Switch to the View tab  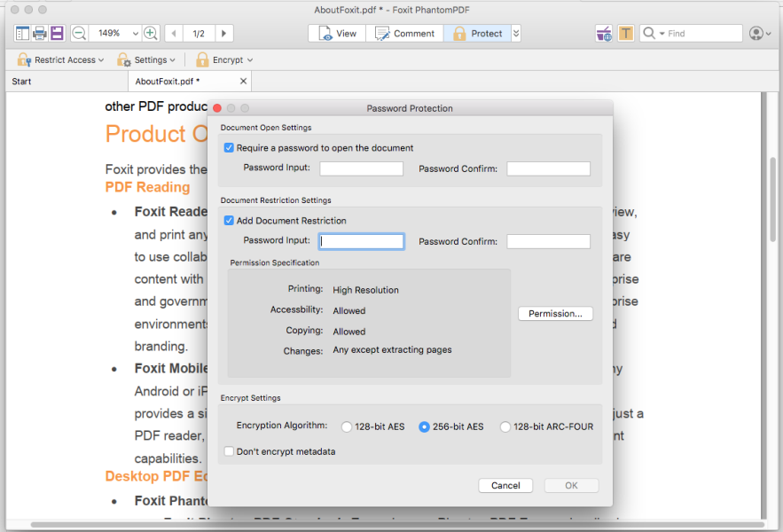pos(338,34)
